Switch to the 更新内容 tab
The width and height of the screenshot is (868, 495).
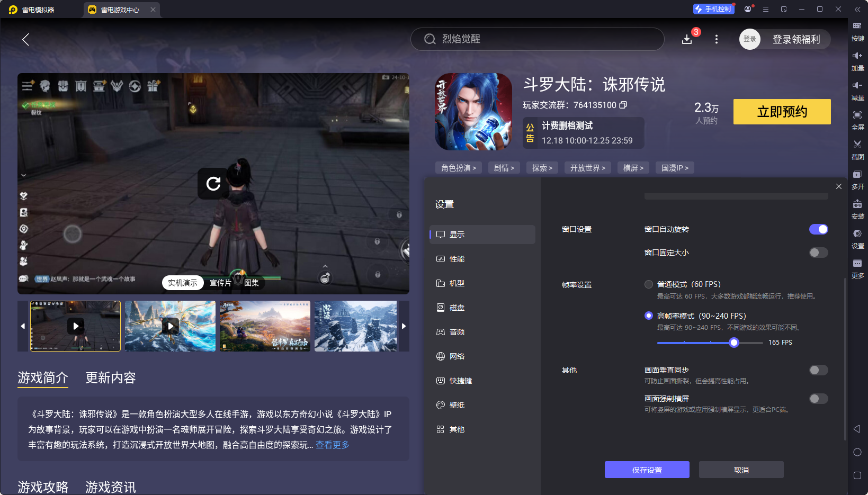pos(110,377)
